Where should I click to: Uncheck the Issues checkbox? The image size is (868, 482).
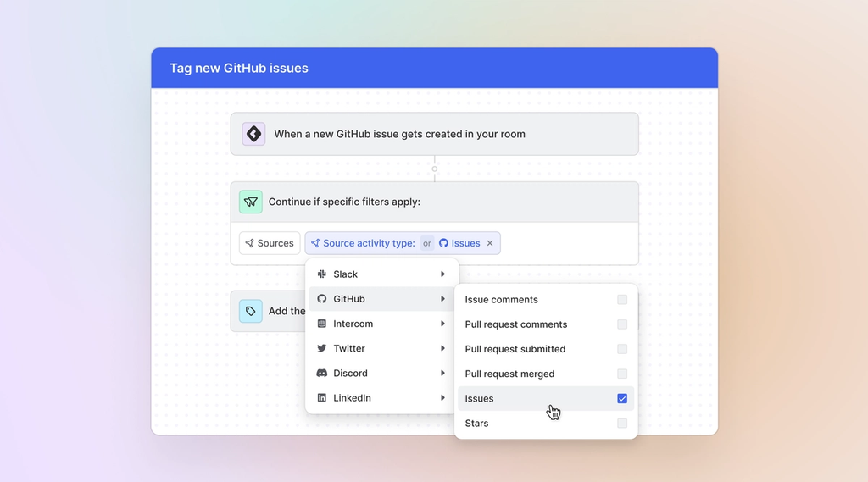622,398
